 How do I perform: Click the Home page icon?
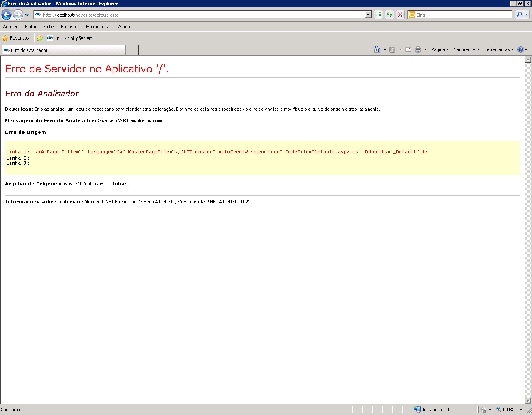pos(377,49)
